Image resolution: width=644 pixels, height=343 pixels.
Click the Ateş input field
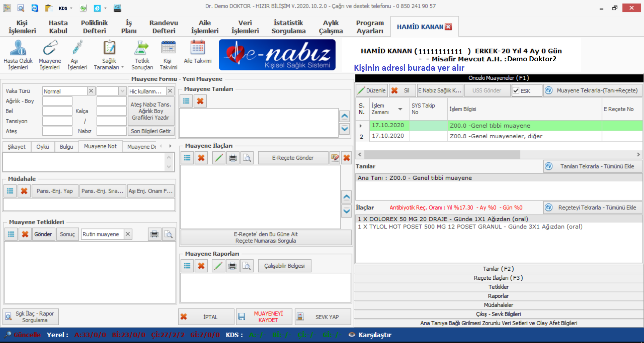click(x=57, y=131)
